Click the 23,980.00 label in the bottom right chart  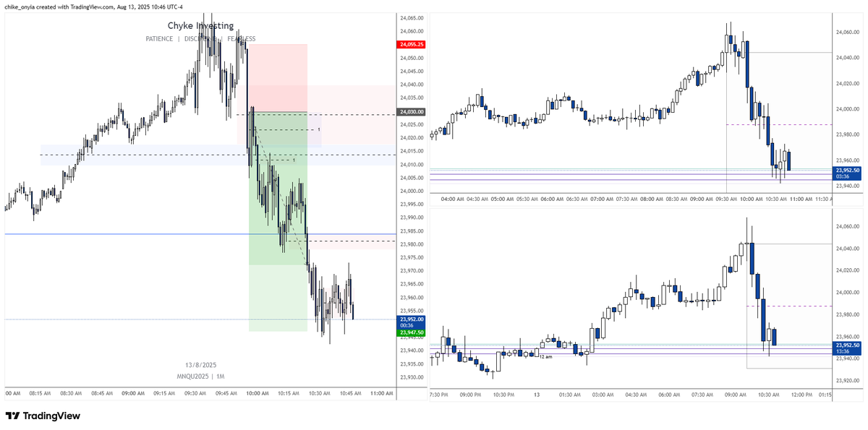(847, 314)
